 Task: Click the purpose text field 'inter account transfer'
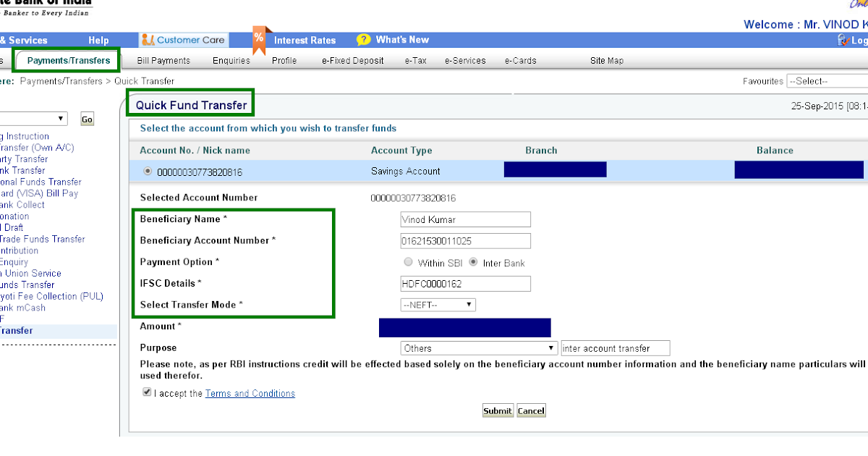(616, 348)
